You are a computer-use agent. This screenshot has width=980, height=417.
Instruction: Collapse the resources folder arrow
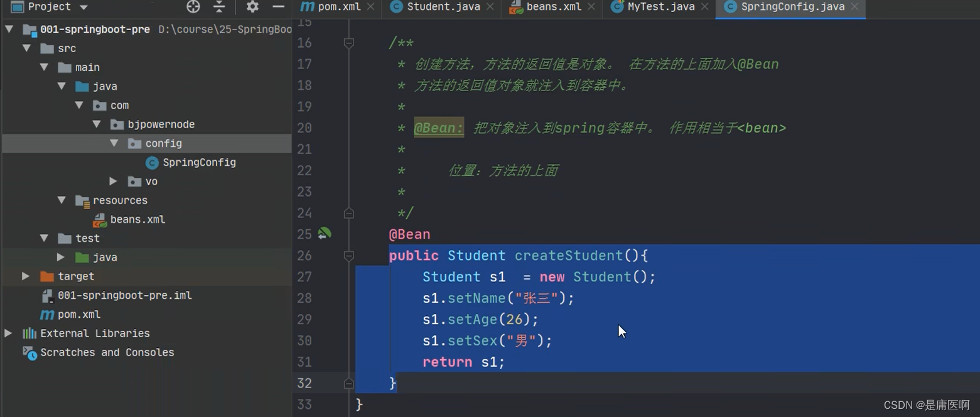(x=62, y=200)
